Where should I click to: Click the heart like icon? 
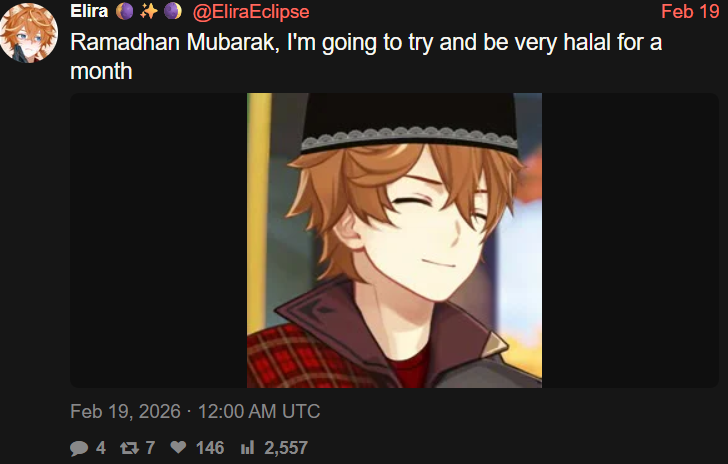pos(178,447)
